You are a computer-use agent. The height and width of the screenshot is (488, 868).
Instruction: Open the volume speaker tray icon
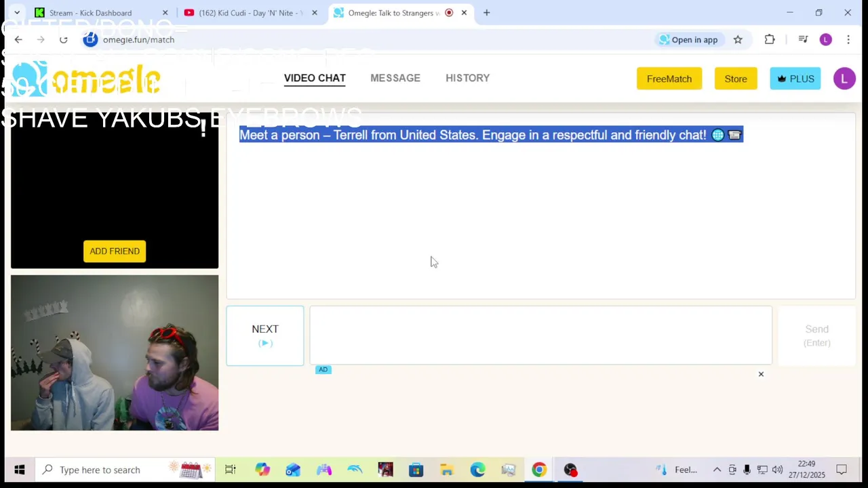coord(777,470)
